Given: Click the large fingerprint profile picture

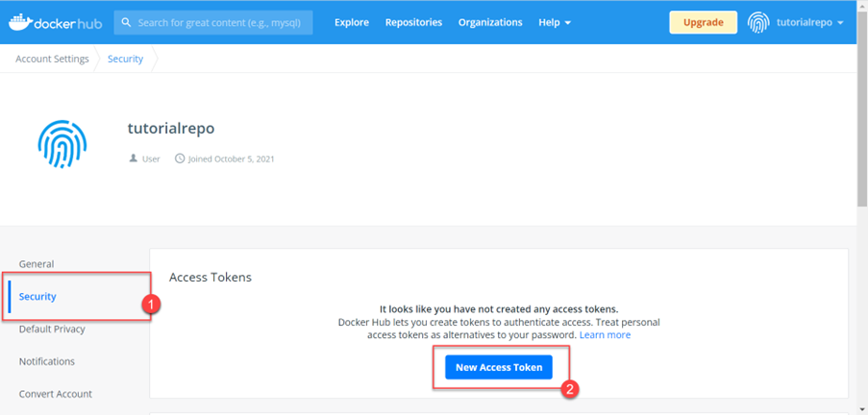Looking at the screenshot, I should (x=62, y=144).
